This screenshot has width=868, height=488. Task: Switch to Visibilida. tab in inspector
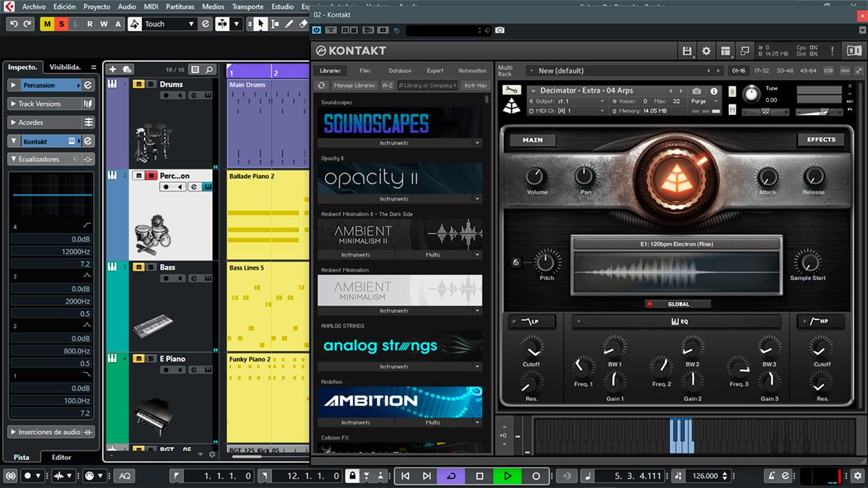(65, 67)
